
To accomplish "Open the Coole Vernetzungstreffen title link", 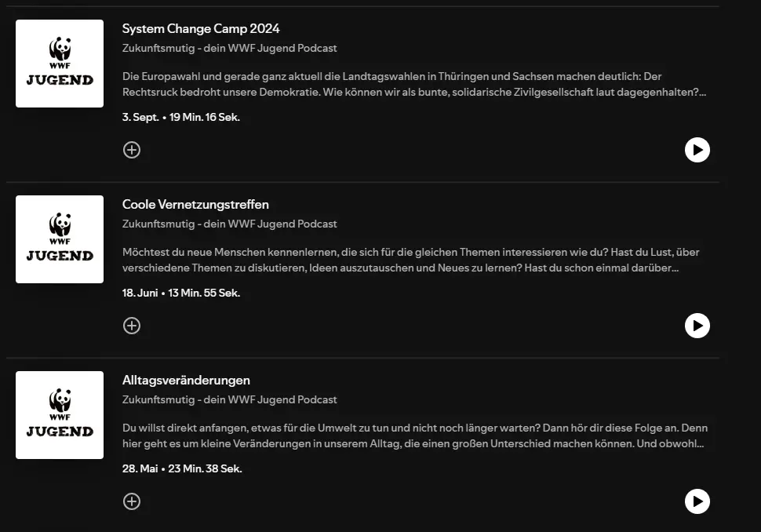I will click(x=195, y=204).
